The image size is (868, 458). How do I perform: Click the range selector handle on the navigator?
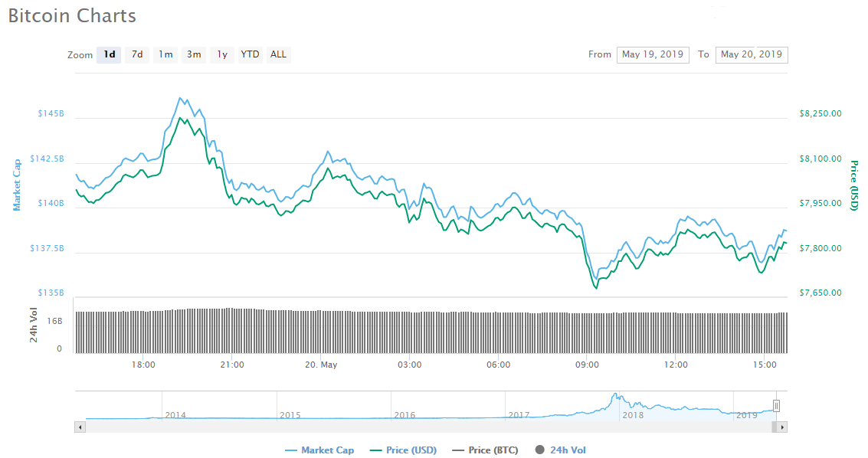tap(775, 406)
